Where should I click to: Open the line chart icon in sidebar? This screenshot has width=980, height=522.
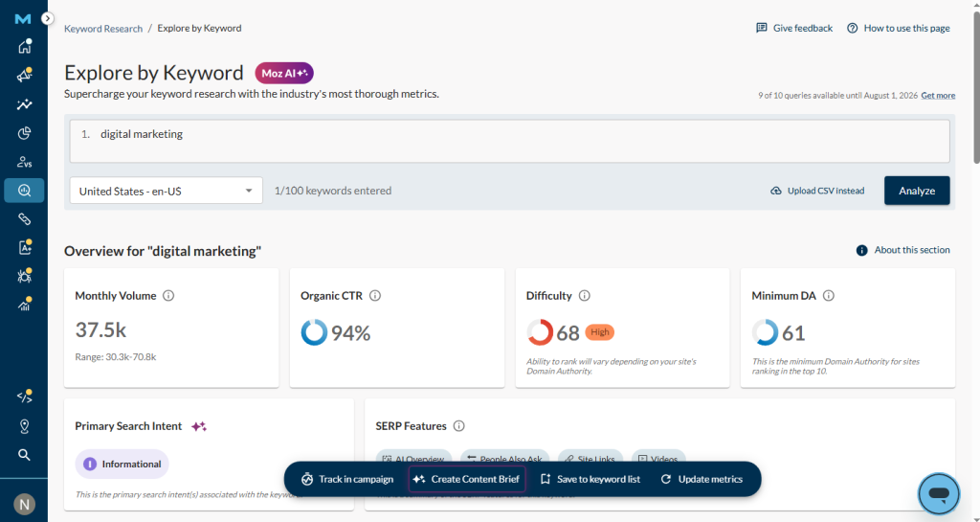(24, 104)
